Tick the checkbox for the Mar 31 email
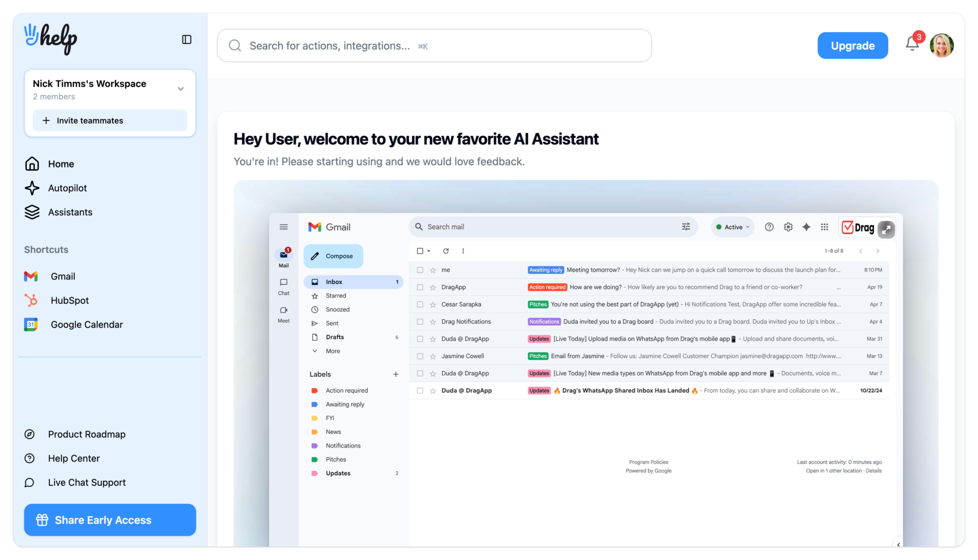 (x=420, y=339)
